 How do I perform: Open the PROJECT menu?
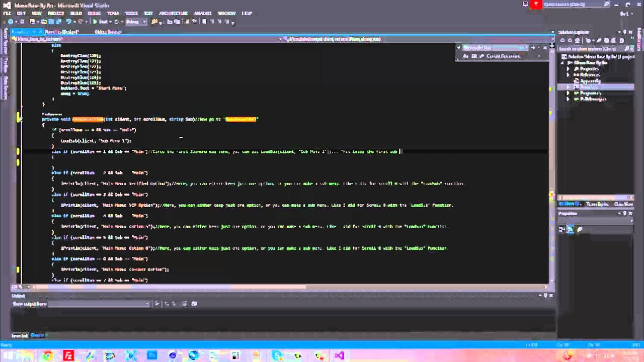[x=56, y=13]
